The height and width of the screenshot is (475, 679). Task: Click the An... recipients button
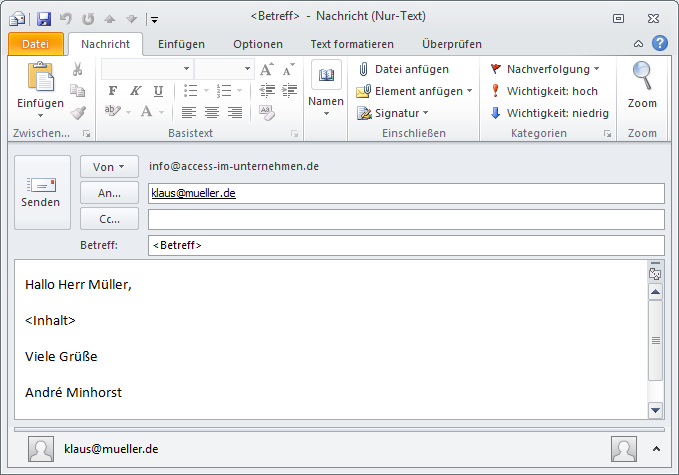click(108, 193)
